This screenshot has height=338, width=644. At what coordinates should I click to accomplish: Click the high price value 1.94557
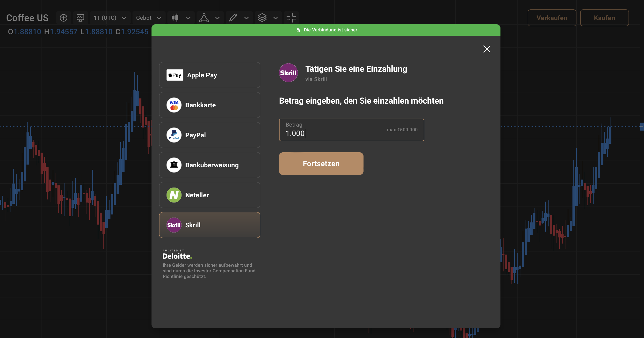click(x=64, y=32)
